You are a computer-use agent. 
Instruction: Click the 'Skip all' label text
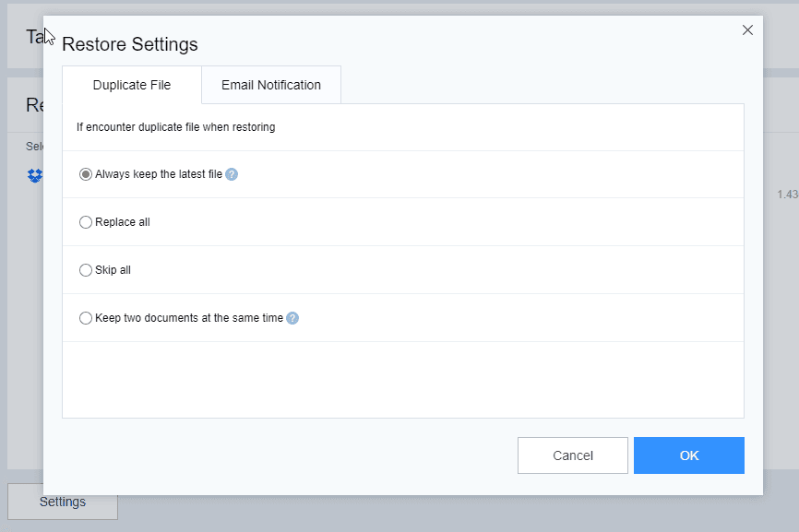(x=113, y=270)
